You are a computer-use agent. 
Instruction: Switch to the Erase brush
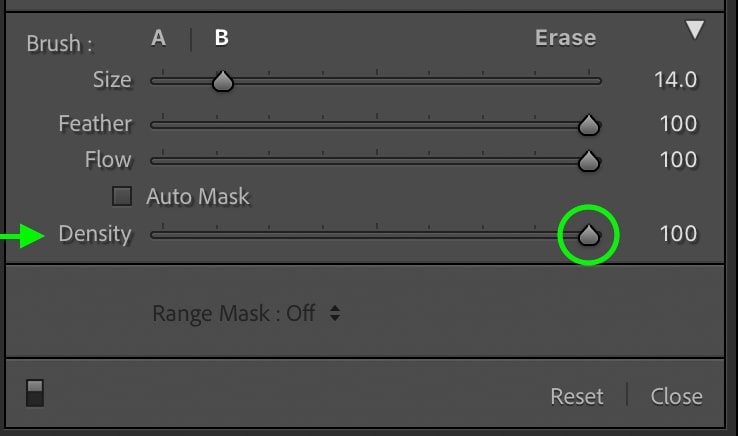(x=565, y=38)
